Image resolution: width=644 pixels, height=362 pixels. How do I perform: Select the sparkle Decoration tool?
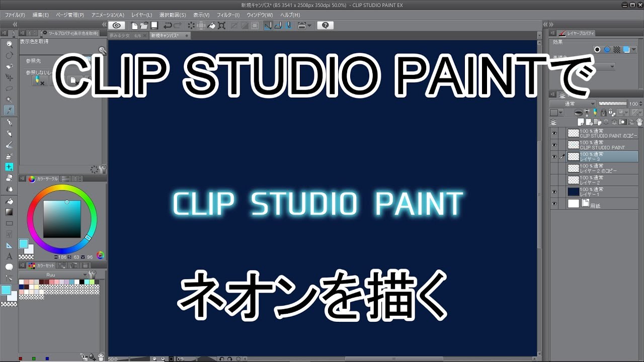click(x=9, y=167)
